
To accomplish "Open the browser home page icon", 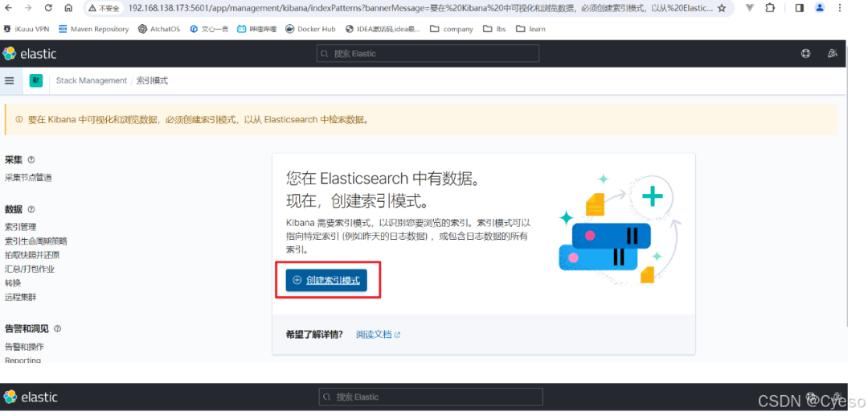I will 68,8.
